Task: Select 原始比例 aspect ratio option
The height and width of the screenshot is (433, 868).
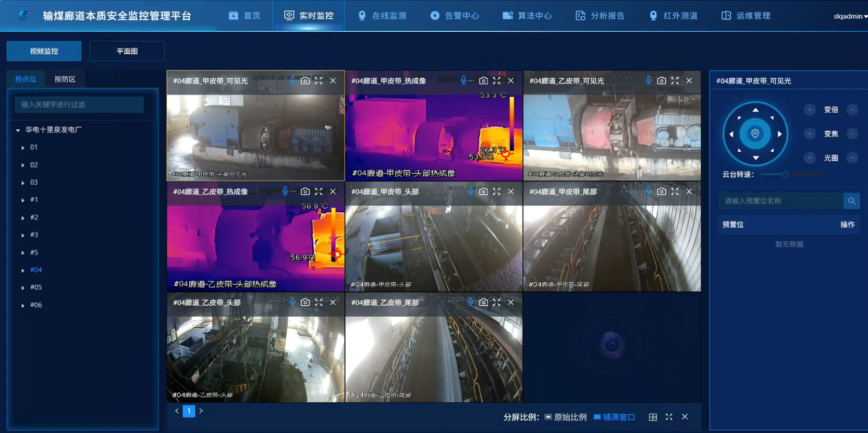Action: tap(566, 417)
